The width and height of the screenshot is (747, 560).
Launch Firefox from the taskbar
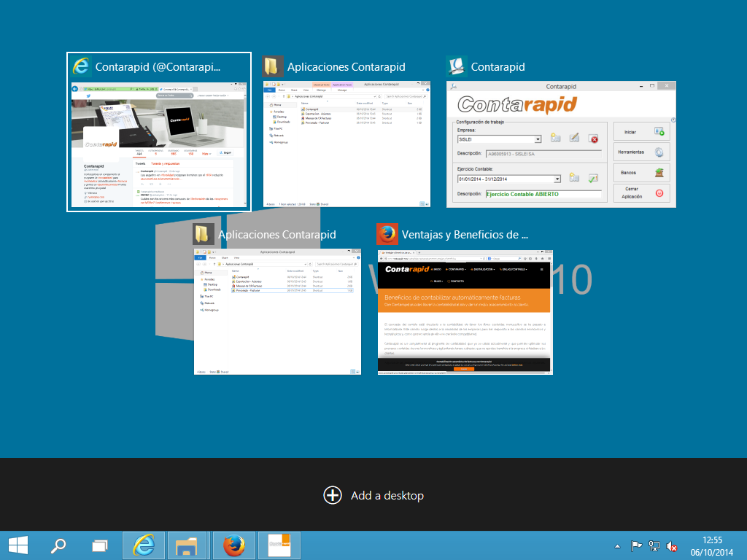(x=234, y=545)
